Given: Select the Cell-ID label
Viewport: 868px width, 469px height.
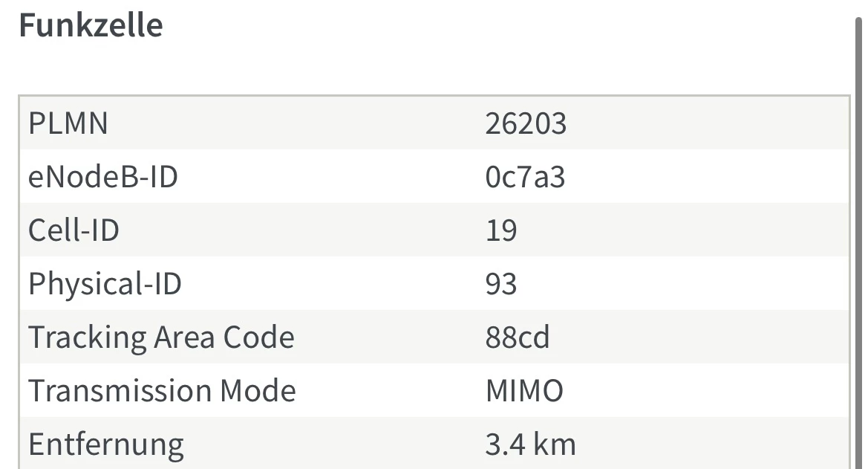Looking at the screenshot, I should click(74, 230).
